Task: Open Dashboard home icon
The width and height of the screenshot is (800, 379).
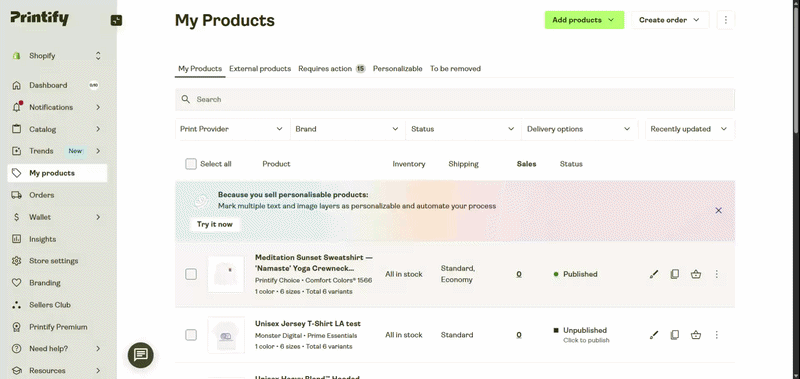Action: point(16,85)
